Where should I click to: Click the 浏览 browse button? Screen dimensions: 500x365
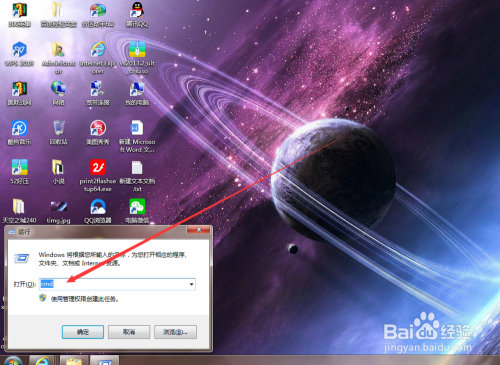click(175, 332)
